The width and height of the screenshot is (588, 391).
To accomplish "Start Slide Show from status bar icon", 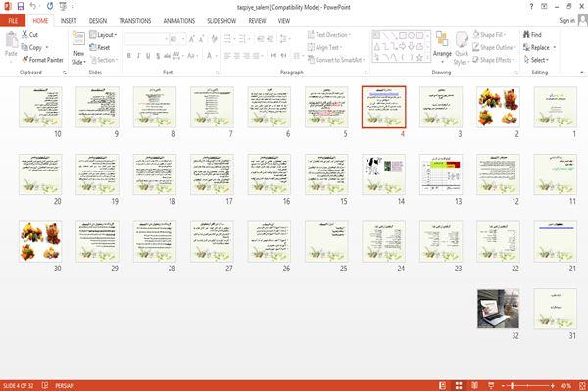I will (x=491, y=385).
